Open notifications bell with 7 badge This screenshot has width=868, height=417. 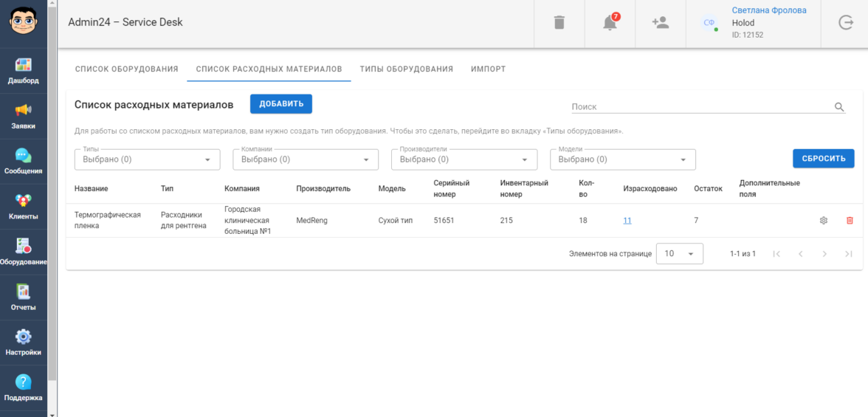(610, 23)
